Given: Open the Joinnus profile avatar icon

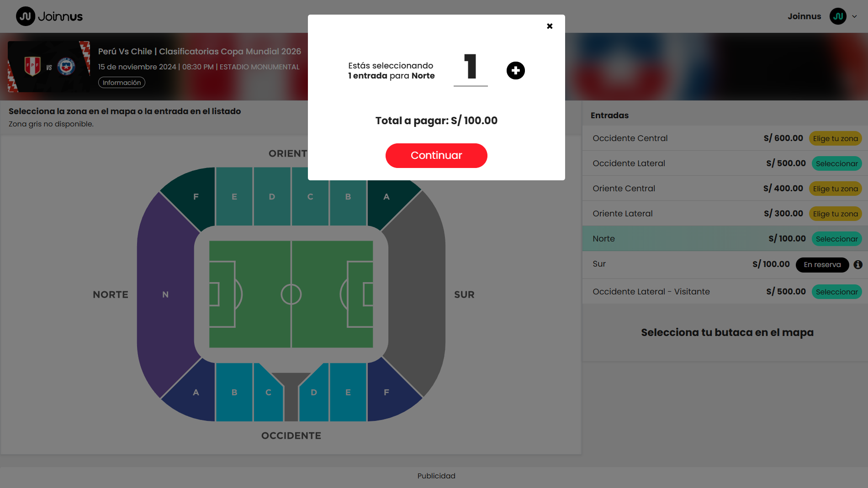Looking at the screenshot, I should pos(838,16).
